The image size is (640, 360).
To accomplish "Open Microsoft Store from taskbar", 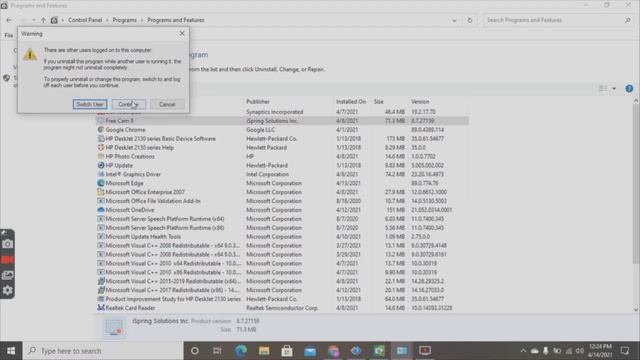I will pyautogui.click(x=287, y=351).
